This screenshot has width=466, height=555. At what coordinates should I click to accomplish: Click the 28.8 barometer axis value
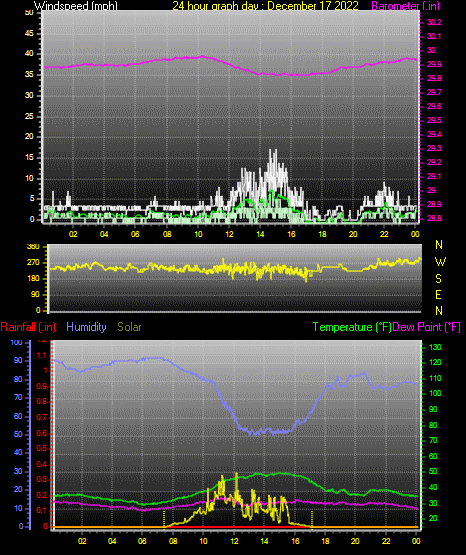click(434, 218)
